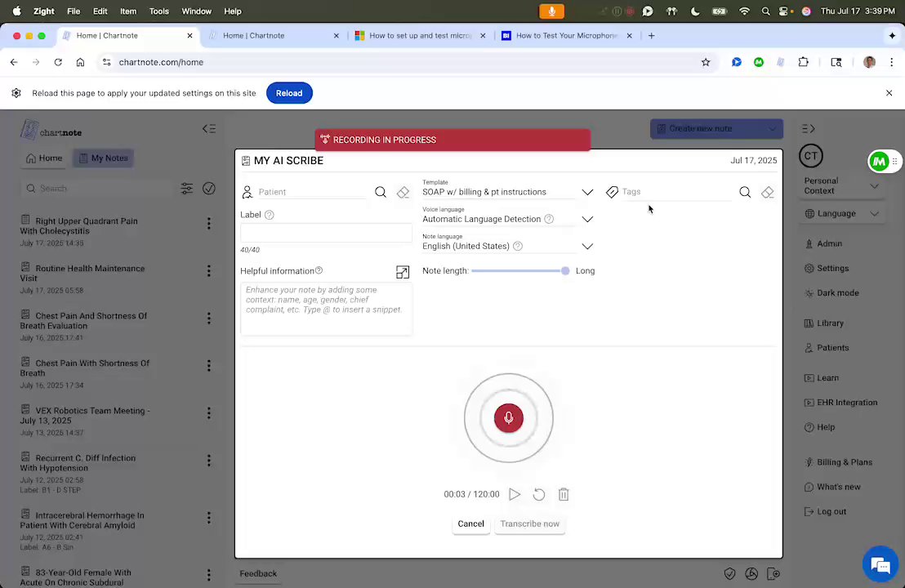Screen dimensions: 905x588
Task: Clear the Tags field with the eraser icon
Action: coord(767,192)
